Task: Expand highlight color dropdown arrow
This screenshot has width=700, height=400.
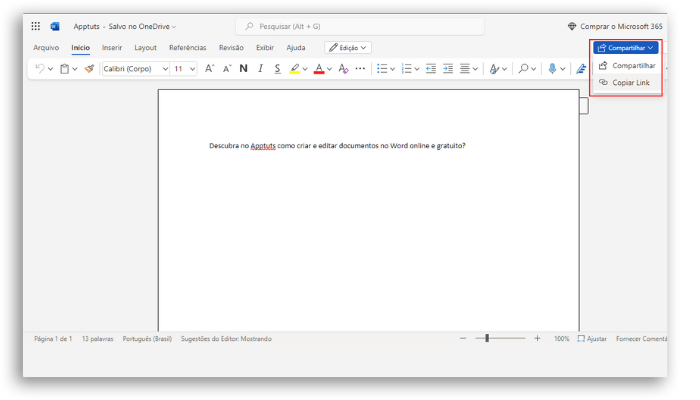Action: pyautogui.click(x=305, y=69)
